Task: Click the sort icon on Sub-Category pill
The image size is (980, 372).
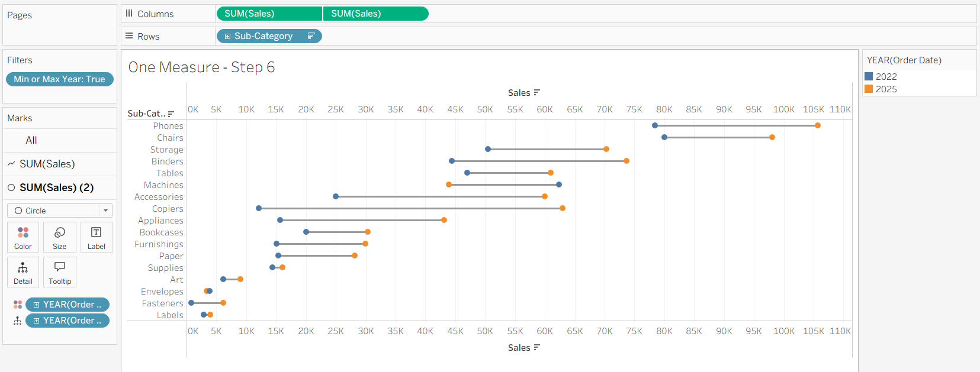Action: coord(311,36)
